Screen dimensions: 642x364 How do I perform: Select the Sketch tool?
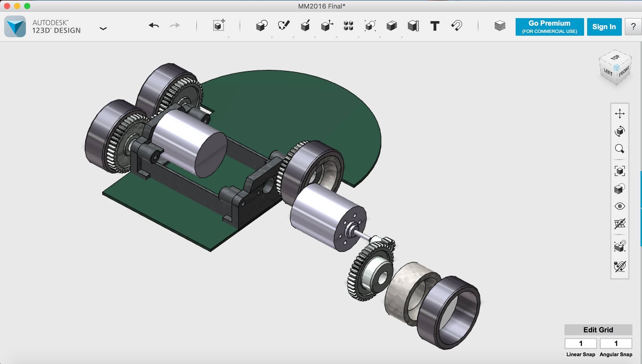tap(284, 25)
